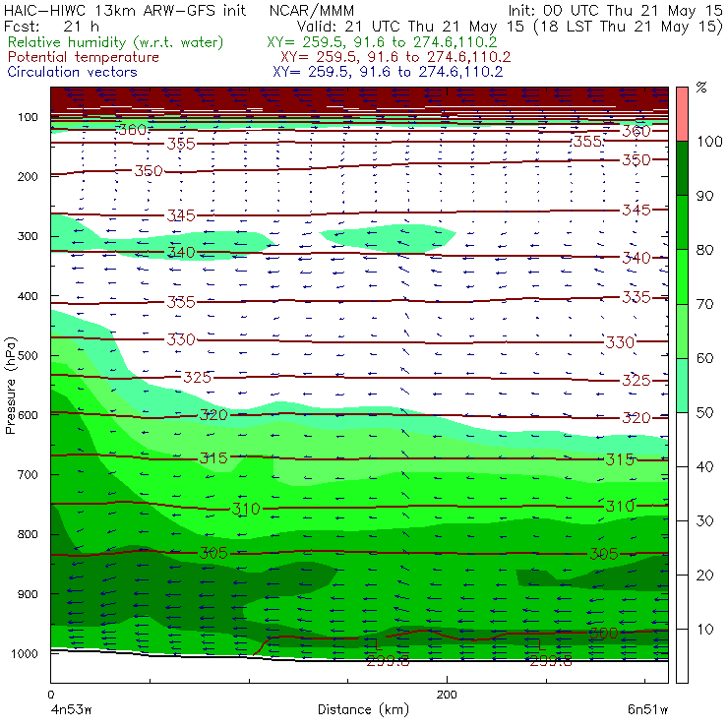Click the colorbar "50" percent label

click(x=704, y=413)
